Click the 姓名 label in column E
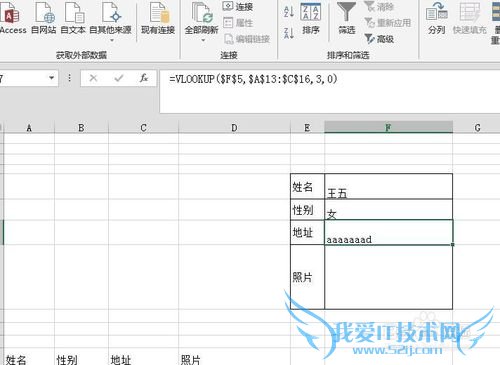 pos(303,187)
